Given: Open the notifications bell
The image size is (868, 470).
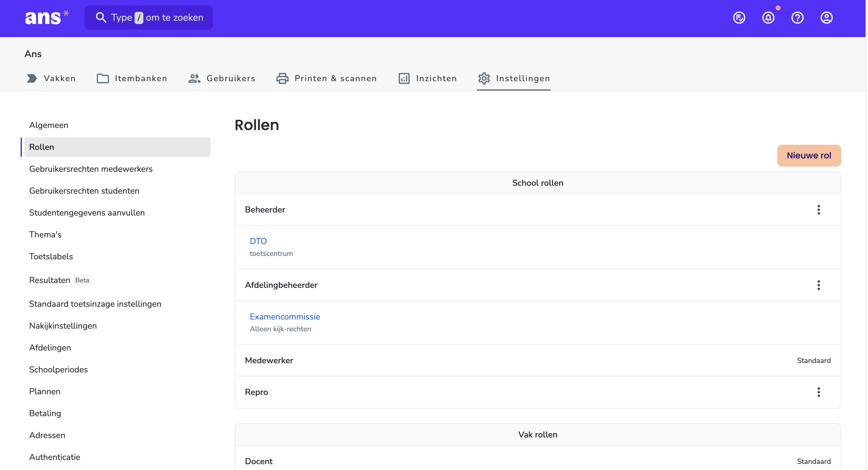Looking at the screenshot, I should tap(768, 18).
